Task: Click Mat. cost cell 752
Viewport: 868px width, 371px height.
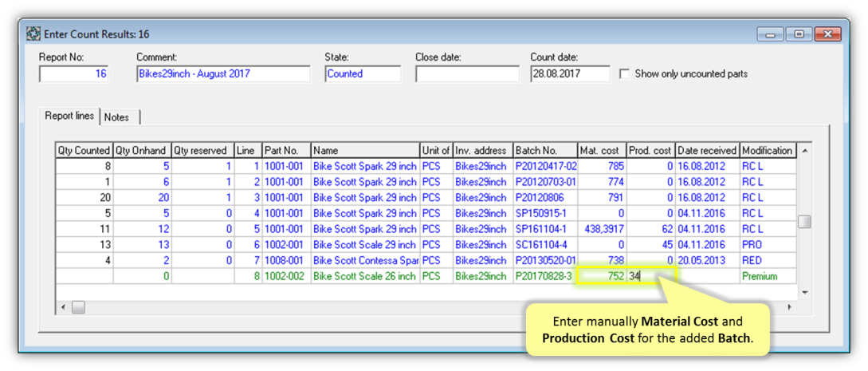Action: [x=603, y=276]
